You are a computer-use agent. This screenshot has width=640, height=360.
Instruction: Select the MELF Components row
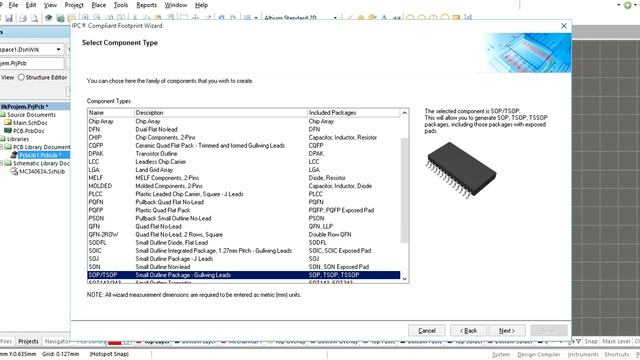(244, 178)
